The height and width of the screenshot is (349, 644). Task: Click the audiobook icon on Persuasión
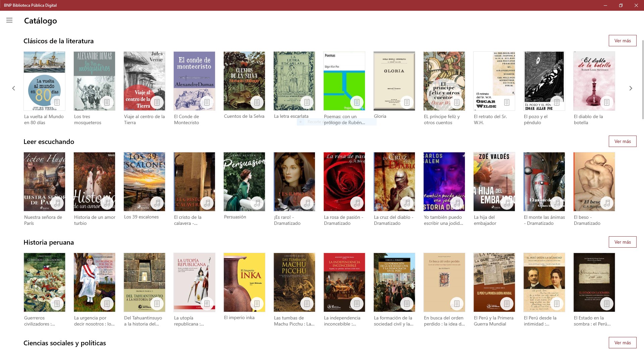click(x=257, y=203)
